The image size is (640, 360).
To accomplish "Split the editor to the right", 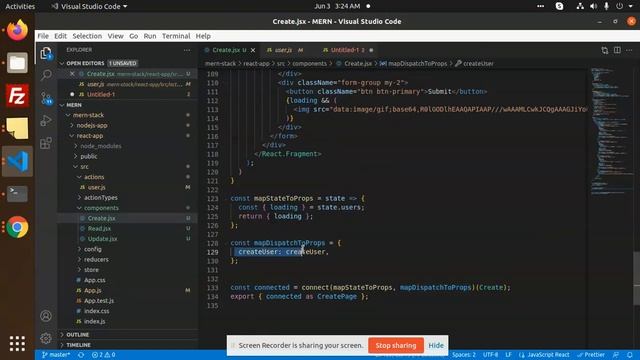I will (x=617, y=50).
